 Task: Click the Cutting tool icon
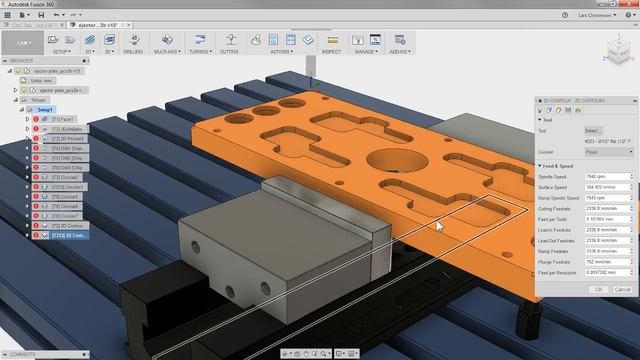click(231, 40)
